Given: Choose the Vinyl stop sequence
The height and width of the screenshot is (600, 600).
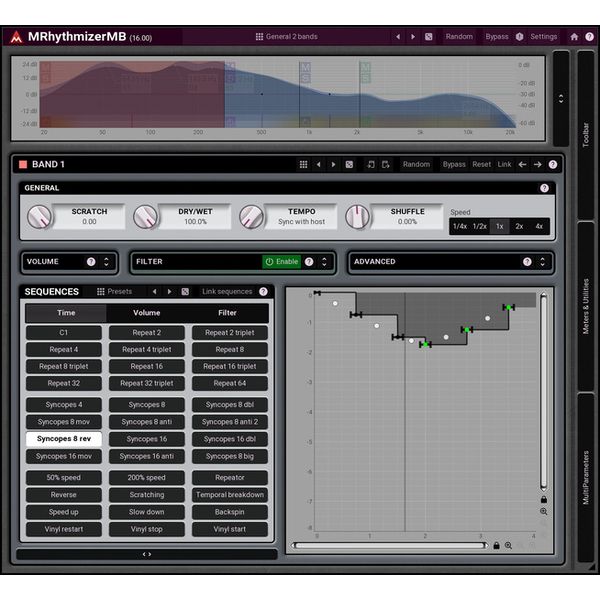Looking at the screenshot, I should 147,530.
